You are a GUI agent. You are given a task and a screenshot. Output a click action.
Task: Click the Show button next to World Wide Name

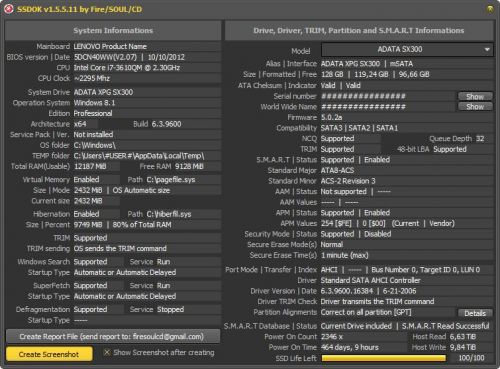[475, 107]
